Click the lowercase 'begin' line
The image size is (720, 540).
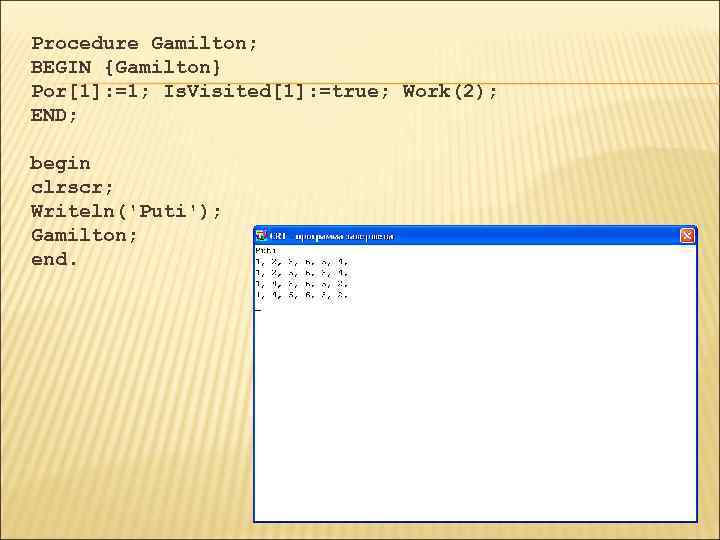60,163
